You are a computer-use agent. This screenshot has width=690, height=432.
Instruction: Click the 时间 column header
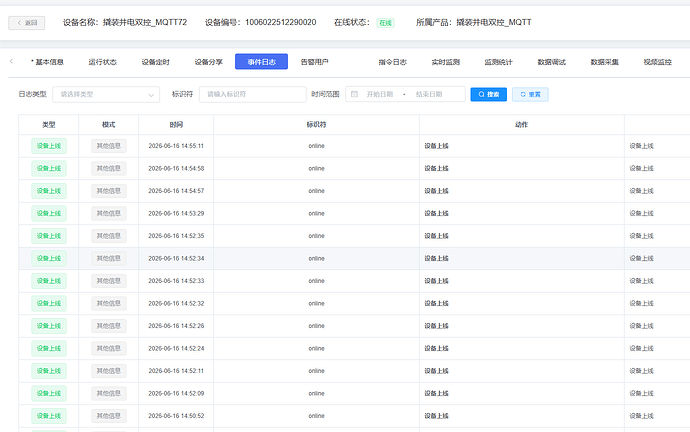176,125
